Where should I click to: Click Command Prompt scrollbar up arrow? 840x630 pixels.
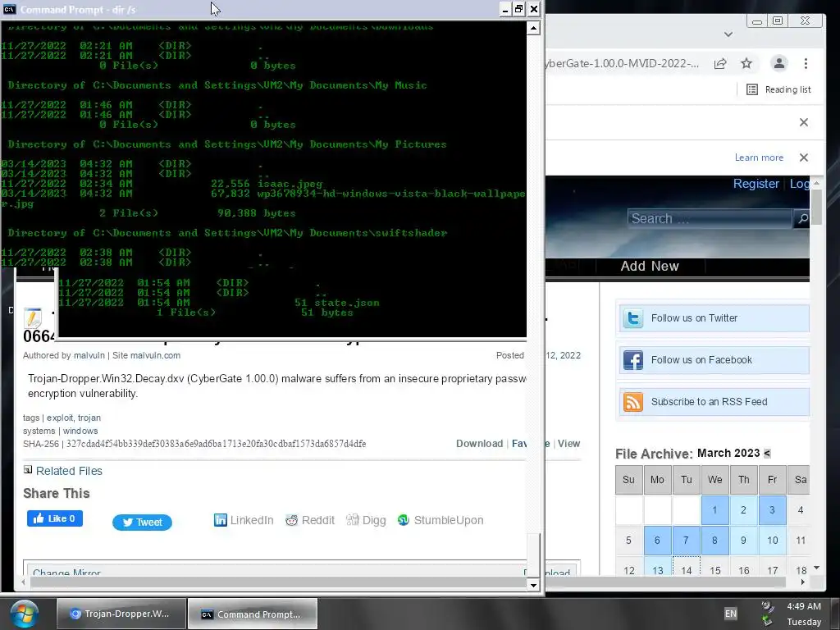[x=533, y=29]
